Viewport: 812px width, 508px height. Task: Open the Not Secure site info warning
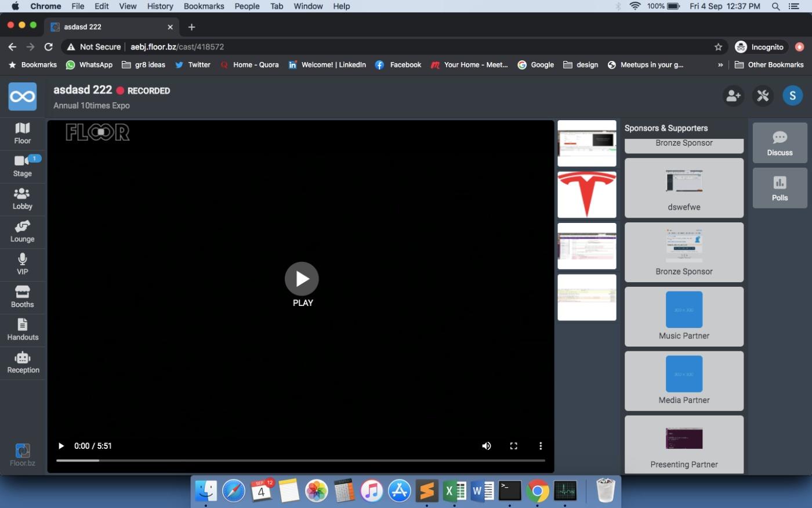pyautogui.click(x=94, y=47)
